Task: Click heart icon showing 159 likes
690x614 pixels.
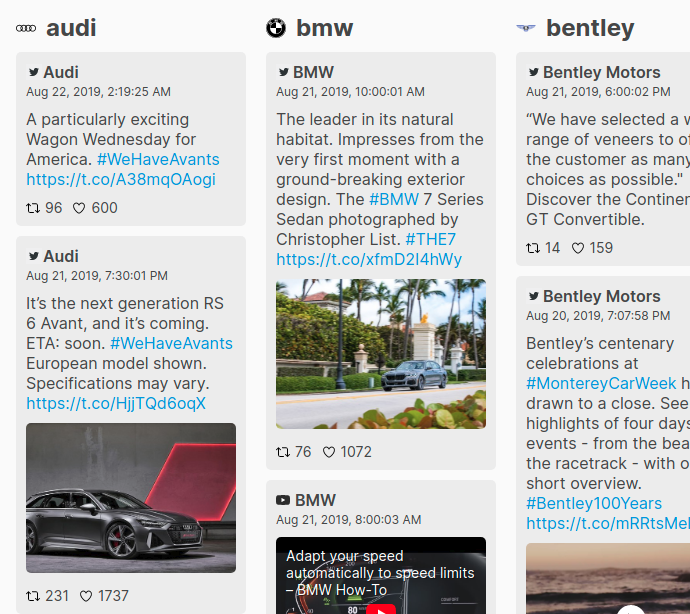Action: click(x=578, y=248)
